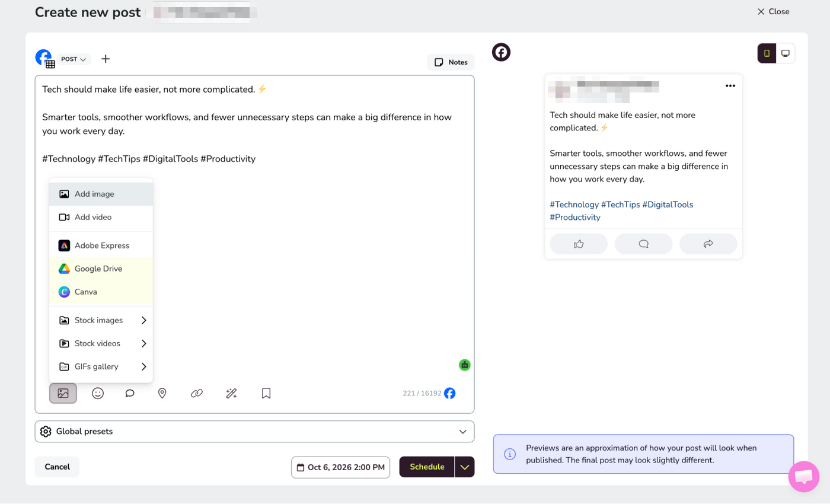The image size is (830, 504).
Task: Switch preview to mobile view
Action: pos(767,53)
